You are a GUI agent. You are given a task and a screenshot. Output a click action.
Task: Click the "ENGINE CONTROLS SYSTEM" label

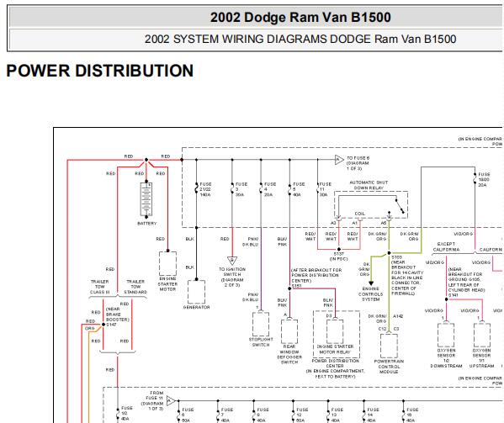371,293
